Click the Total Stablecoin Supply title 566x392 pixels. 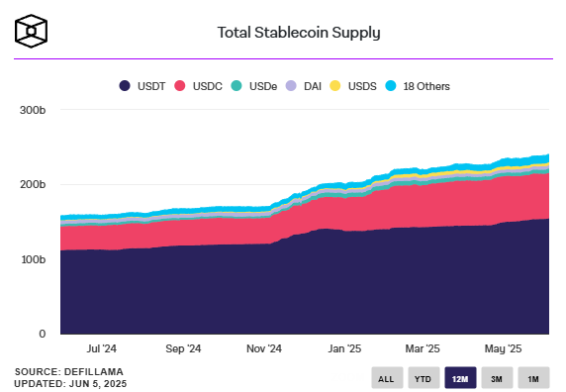(x=299, y=33)
